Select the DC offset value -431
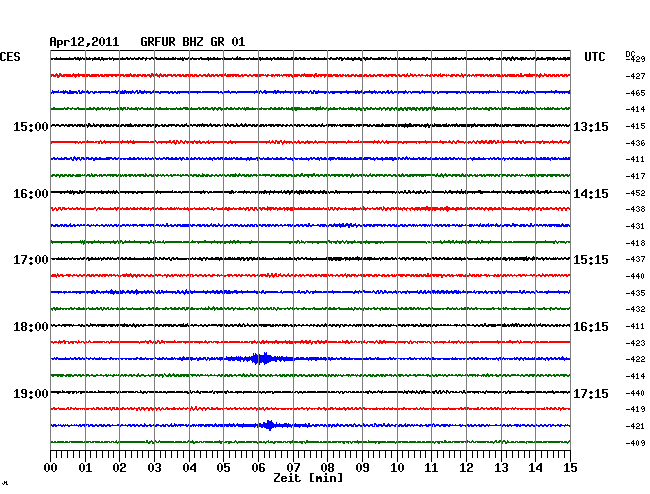This screenshot has width=650, height=494. pyautogui.click(x=635, y=226)
